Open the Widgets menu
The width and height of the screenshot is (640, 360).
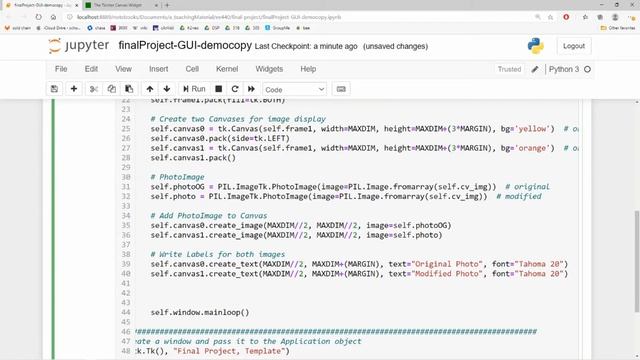pyautogui.click(x=269, y=69)
